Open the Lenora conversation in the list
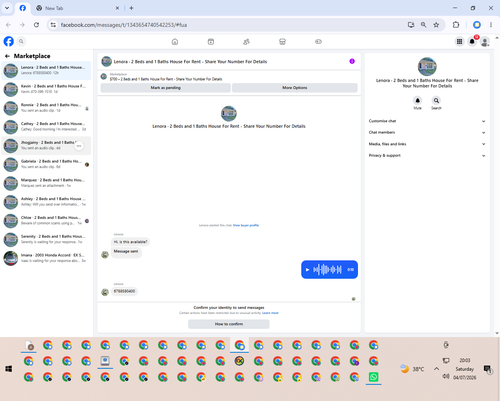500x401 pixels. coord(46,70)
